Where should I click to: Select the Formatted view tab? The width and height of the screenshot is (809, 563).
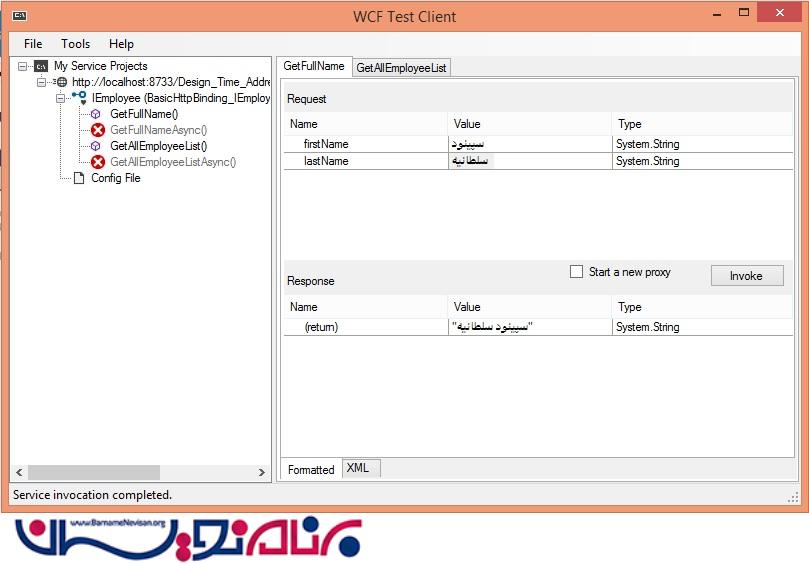(x=311, y=470)
